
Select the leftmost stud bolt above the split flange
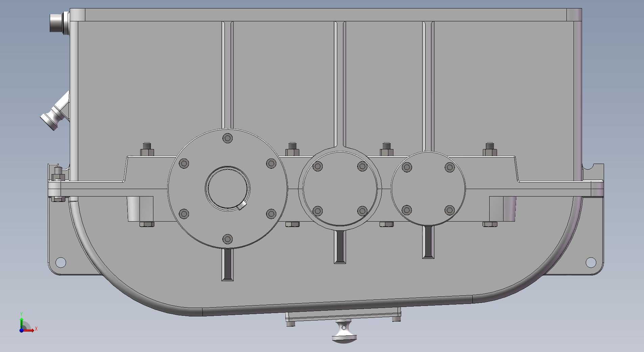coord(147,149)
